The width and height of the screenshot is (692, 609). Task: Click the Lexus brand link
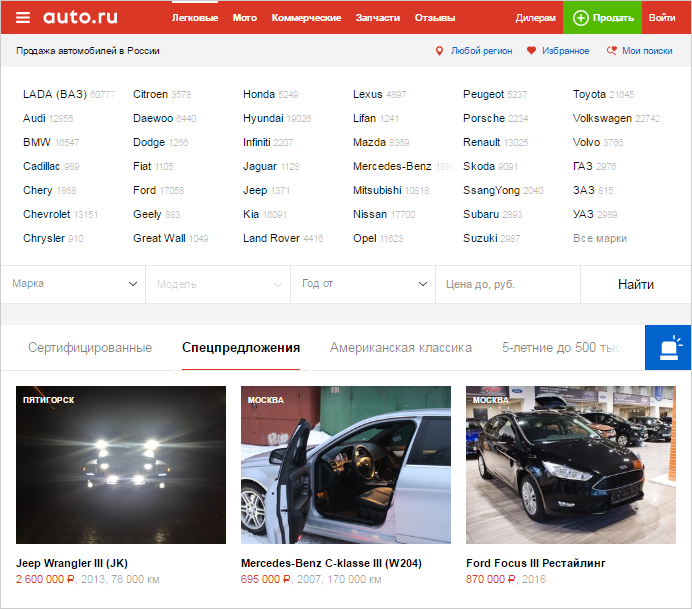click(368, 94)
